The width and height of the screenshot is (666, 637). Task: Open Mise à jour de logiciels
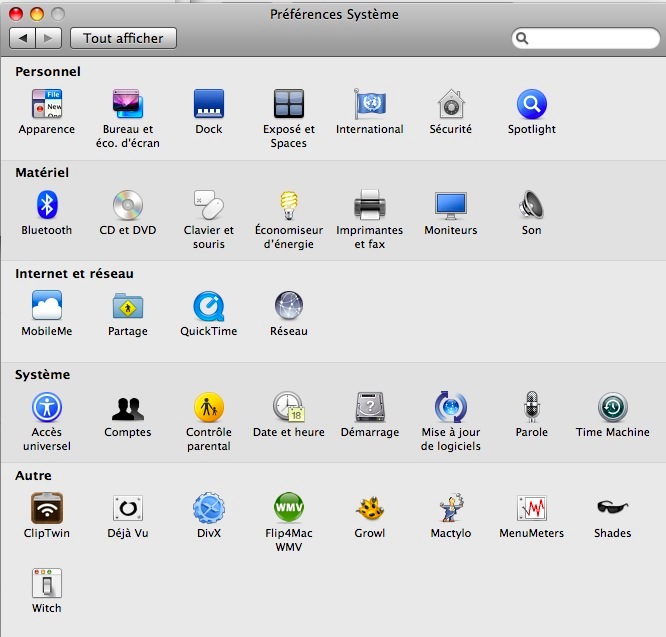point(450,408)
